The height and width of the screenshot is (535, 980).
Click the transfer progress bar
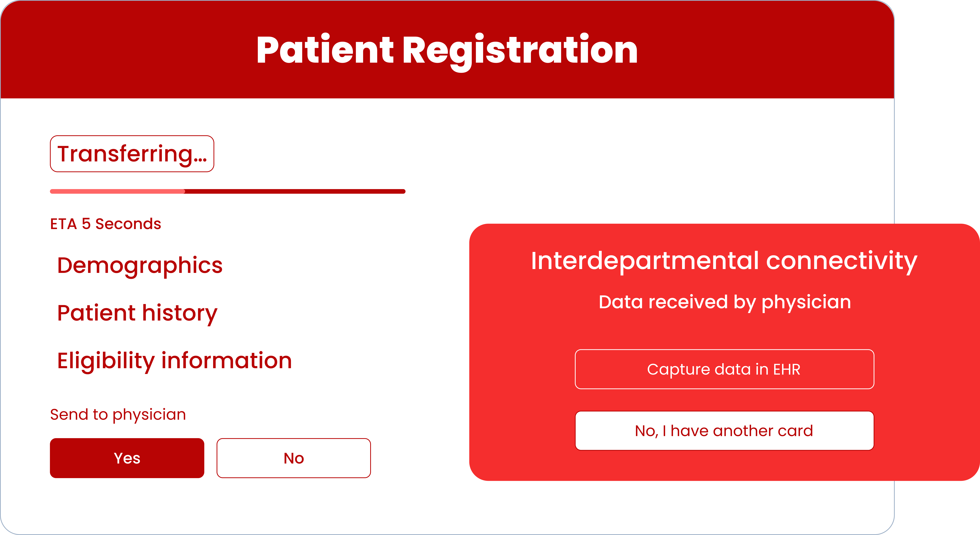228,192
